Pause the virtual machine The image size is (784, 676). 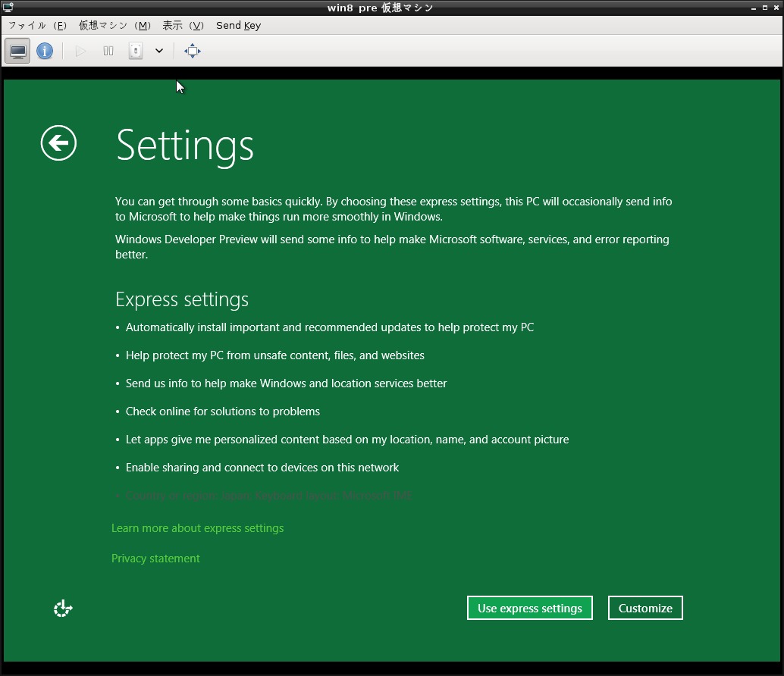(108, 51)
